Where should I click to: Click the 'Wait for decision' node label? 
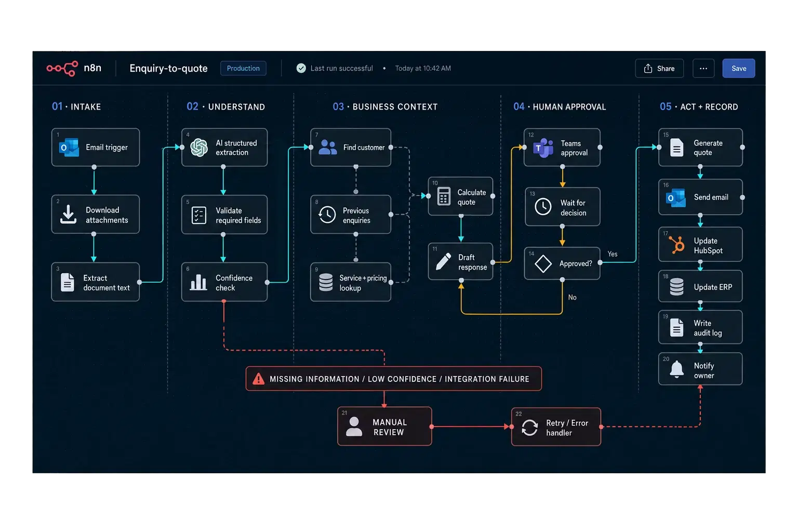573,208
